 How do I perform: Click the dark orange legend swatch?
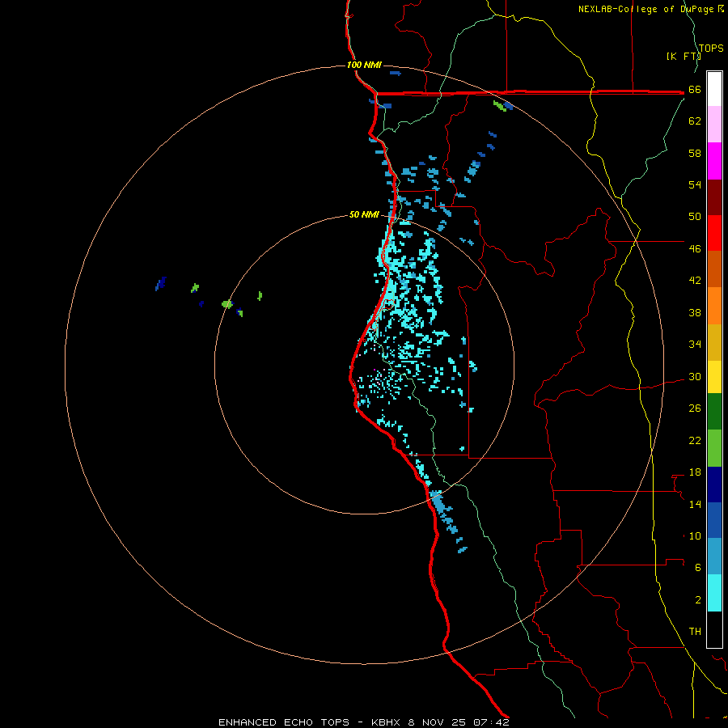[714, 269]
